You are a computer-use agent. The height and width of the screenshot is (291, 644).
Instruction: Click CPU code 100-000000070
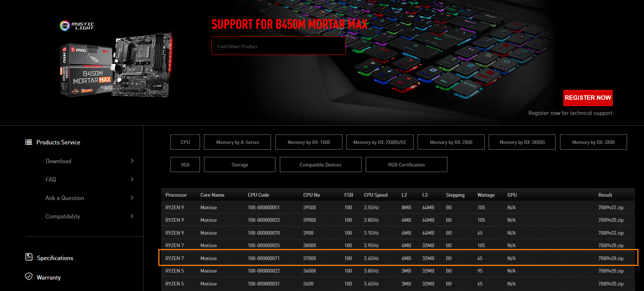[x=264, y=233]
